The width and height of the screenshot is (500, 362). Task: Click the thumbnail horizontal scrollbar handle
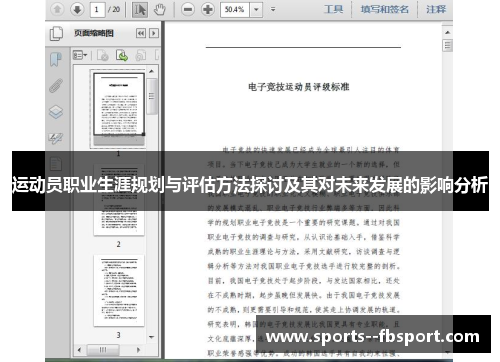103,350
